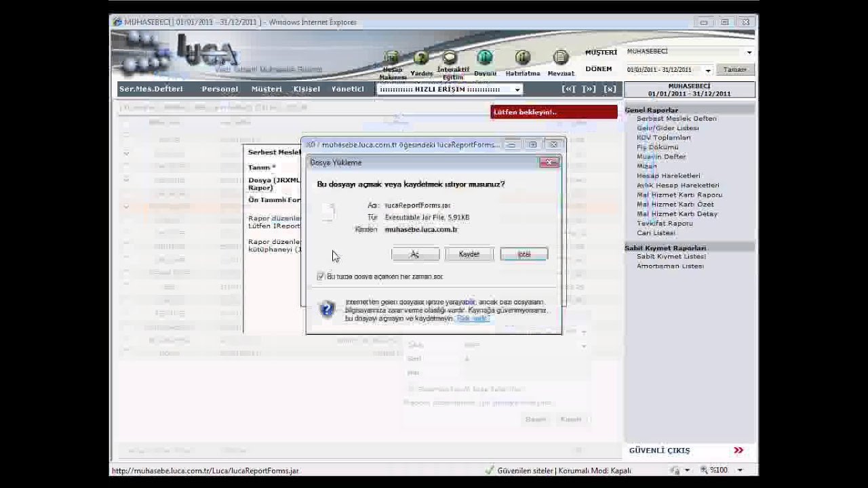
Task: Launch the İnteraktif Eğitim icon
Action: pyautogui.click(x=450, y=58)
